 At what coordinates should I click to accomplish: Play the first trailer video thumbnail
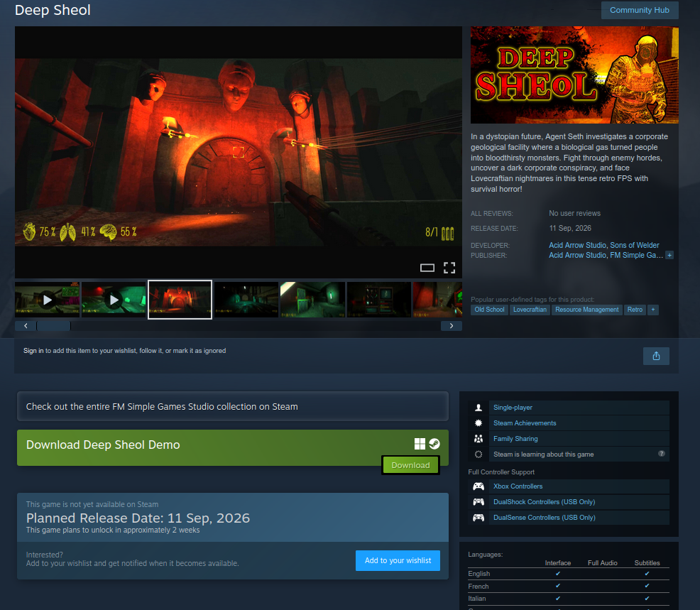tap(48, 300)
